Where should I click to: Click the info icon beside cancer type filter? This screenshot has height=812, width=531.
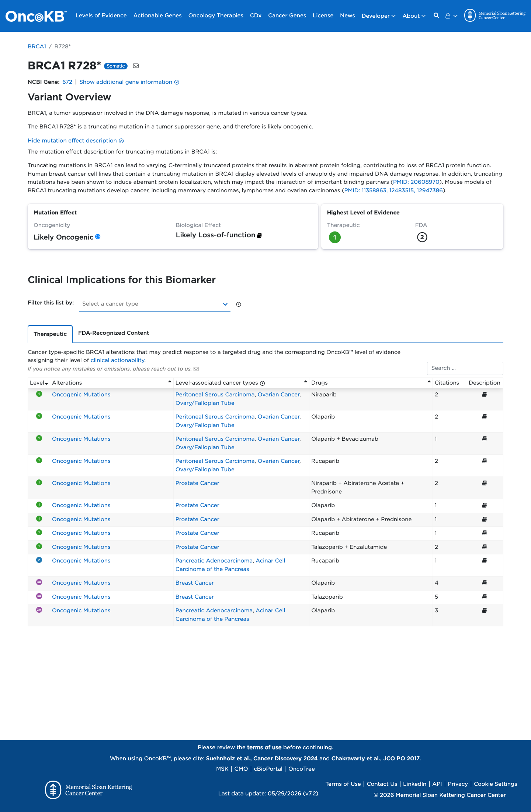pos(239,304)
